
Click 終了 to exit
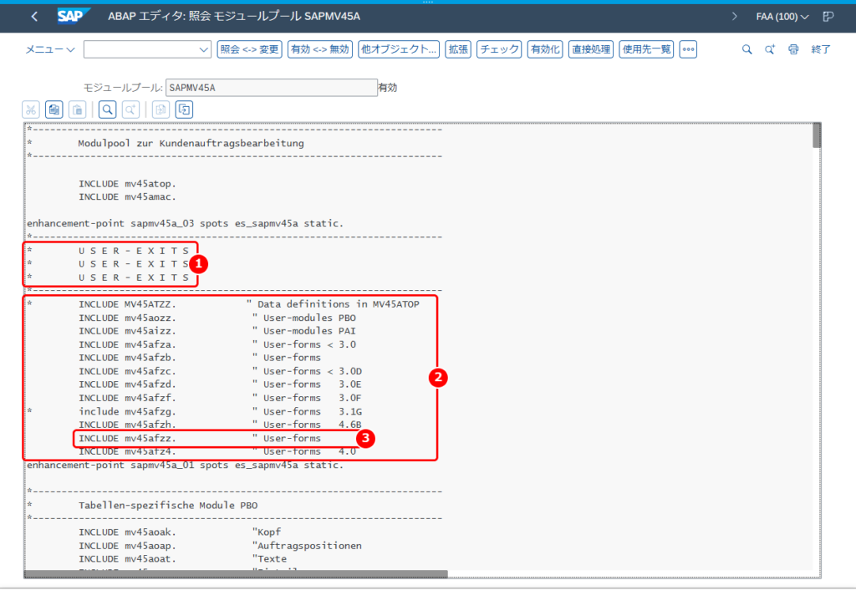pos(821,49)
